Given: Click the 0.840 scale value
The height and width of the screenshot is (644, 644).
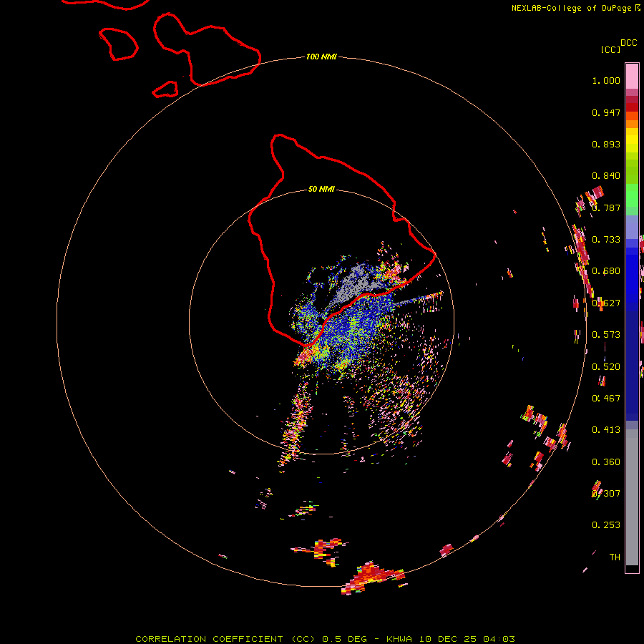Looking at the screenshot, I should [x=606, y=176].
